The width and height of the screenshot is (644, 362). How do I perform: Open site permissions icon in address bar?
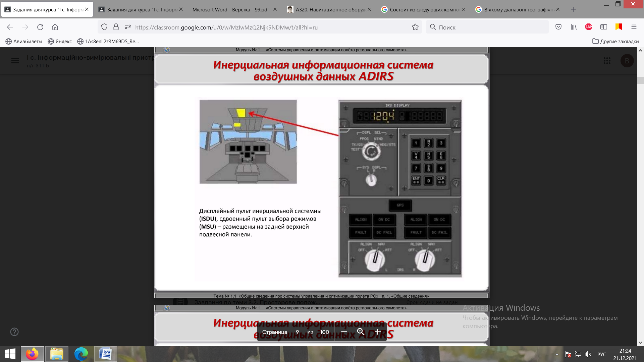pos(127,27)
